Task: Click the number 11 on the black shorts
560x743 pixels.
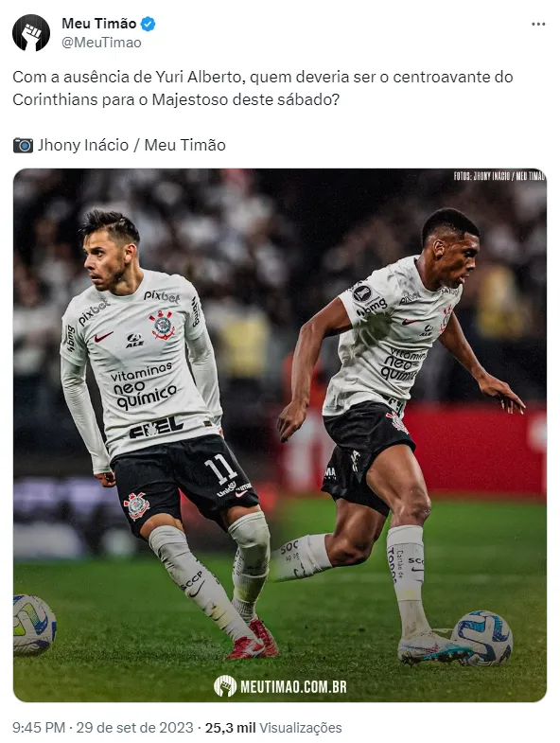Action: pyautogui.click(x=220, y=468)
